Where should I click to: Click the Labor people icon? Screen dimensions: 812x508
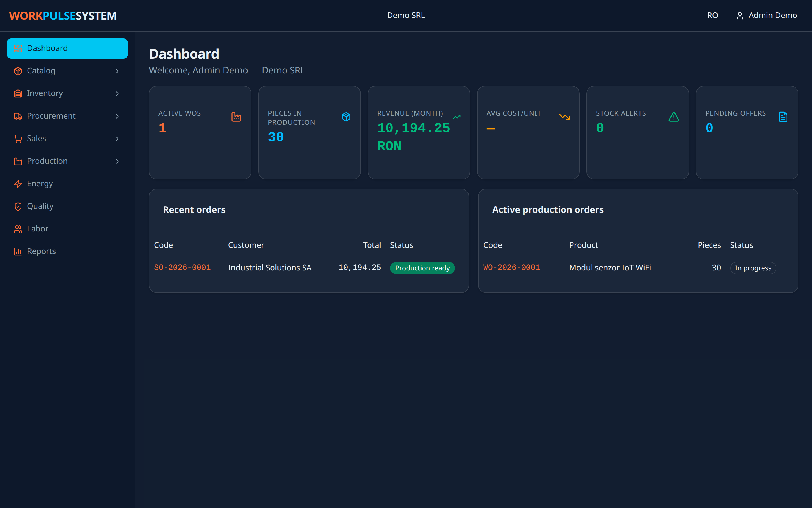point(18,229)
